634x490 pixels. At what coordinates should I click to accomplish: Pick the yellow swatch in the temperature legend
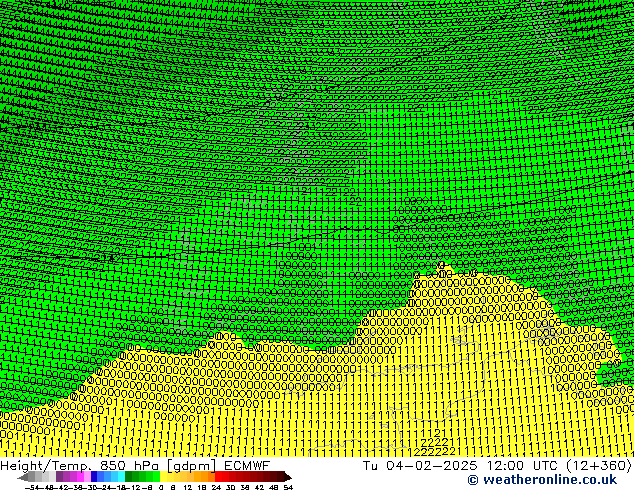click(x=163, y=476)
